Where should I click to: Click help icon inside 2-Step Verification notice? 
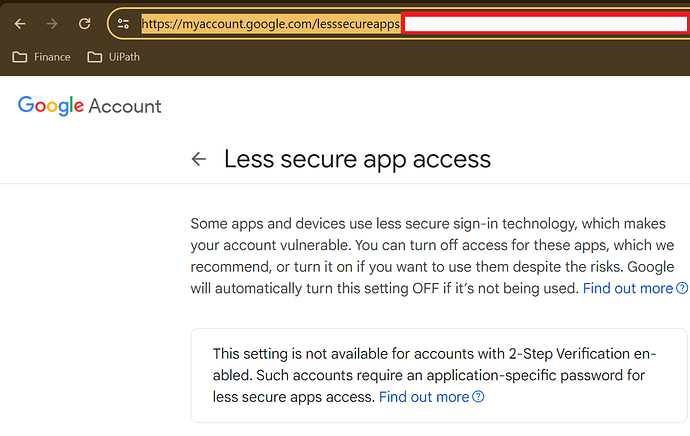pyautogui.click(x=478, y=397)
